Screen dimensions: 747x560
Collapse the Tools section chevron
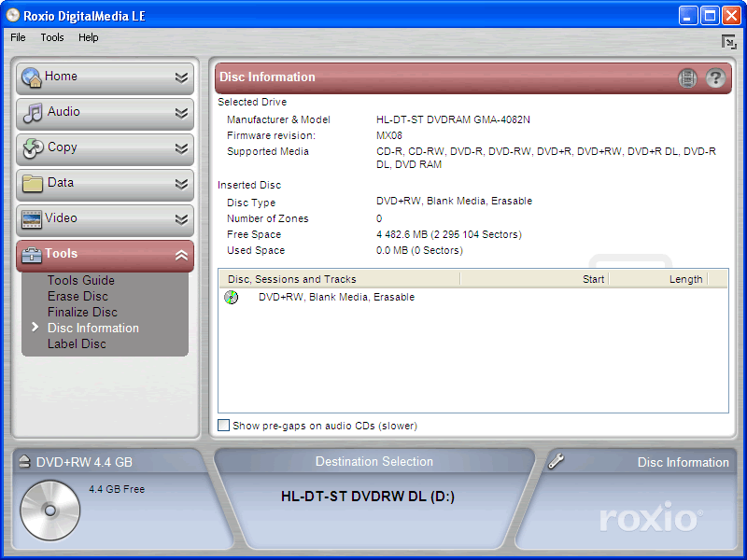click(181, 255)
